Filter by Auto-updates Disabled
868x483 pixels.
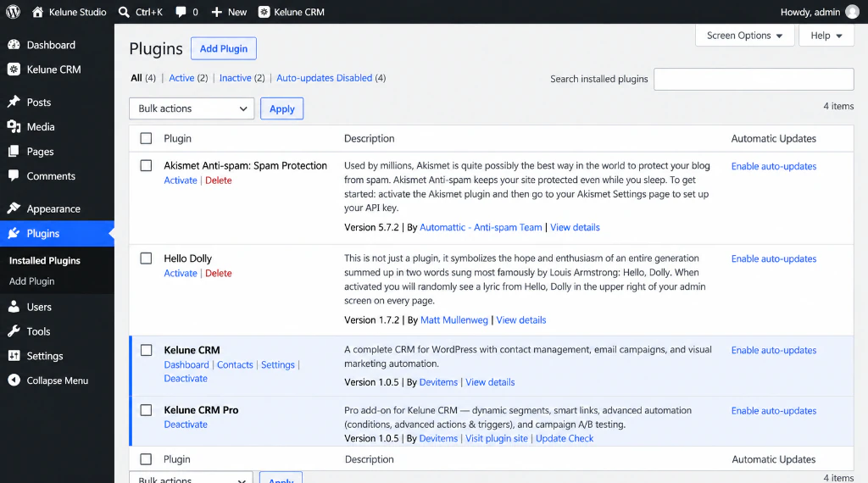325,78
